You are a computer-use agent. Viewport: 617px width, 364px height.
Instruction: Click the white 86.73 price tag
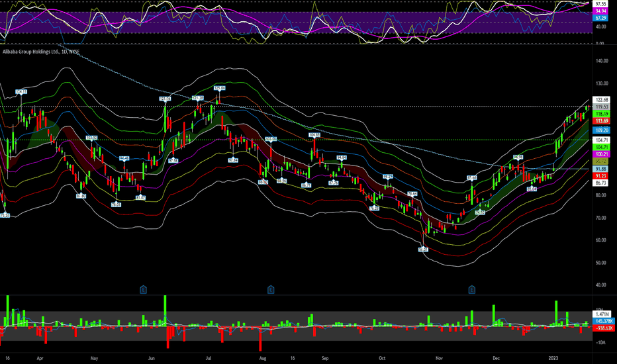[602, 183]
